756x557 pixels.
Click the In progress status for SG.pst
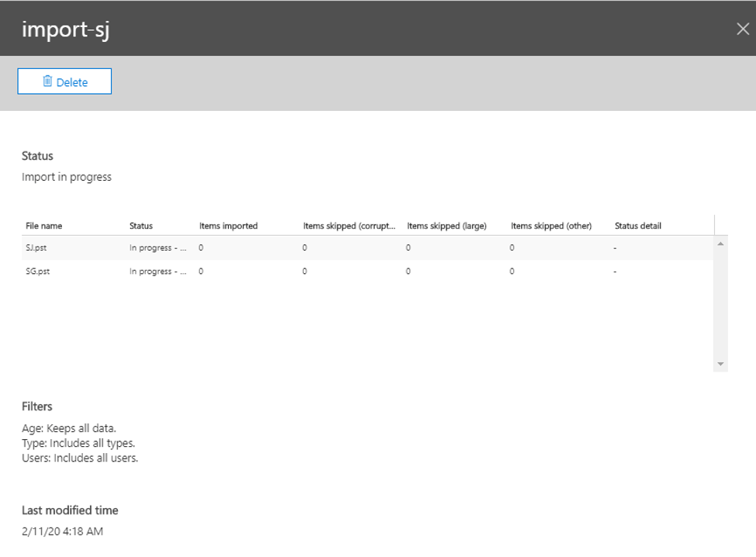point(157,272)
